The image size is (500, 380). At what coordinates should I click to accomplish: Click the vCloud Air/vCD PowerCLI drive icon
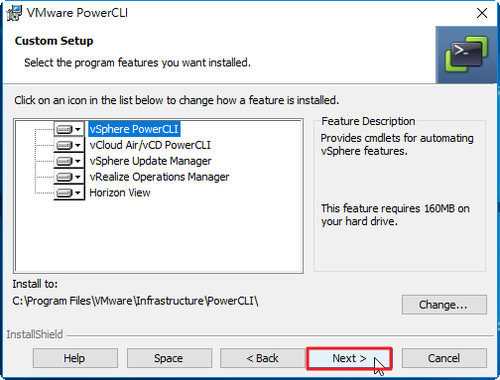64,145
